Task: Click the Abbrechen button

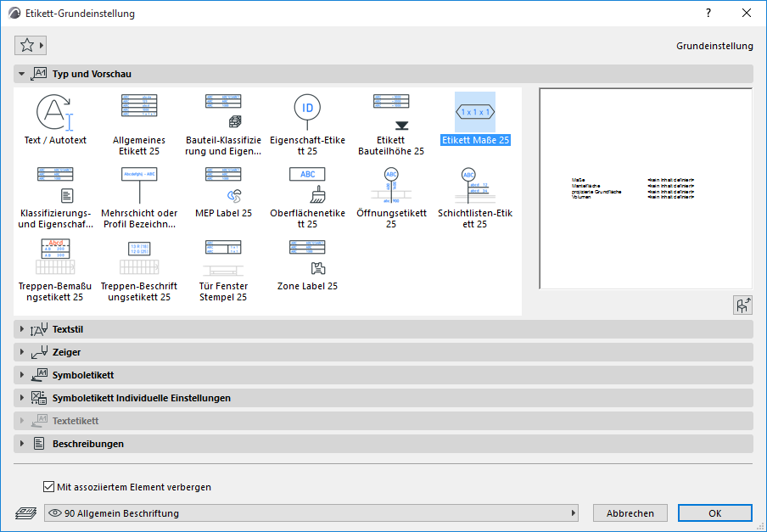Action: coord(630,513)
